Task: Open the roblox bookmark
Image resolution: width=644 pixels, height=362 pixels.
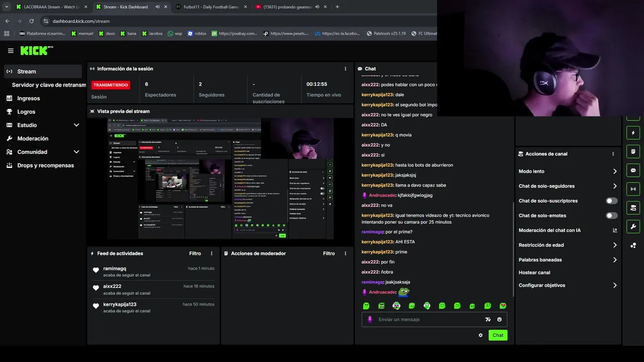Action: click(x=197, y=34)
